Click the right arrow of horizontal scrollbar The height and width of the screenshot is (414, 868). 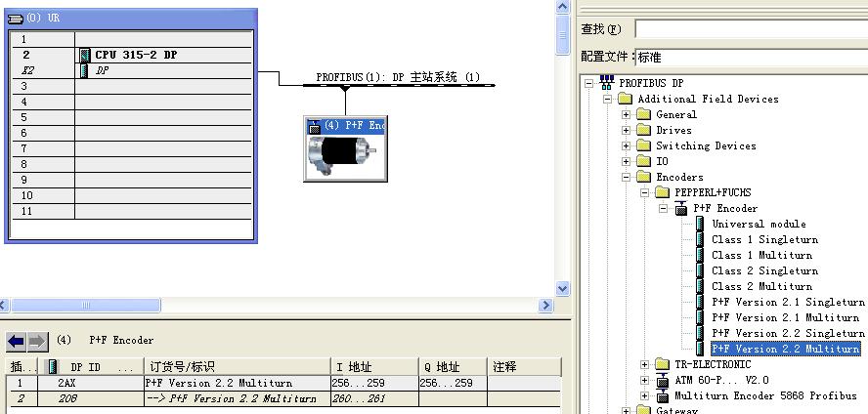pos(545,305)
